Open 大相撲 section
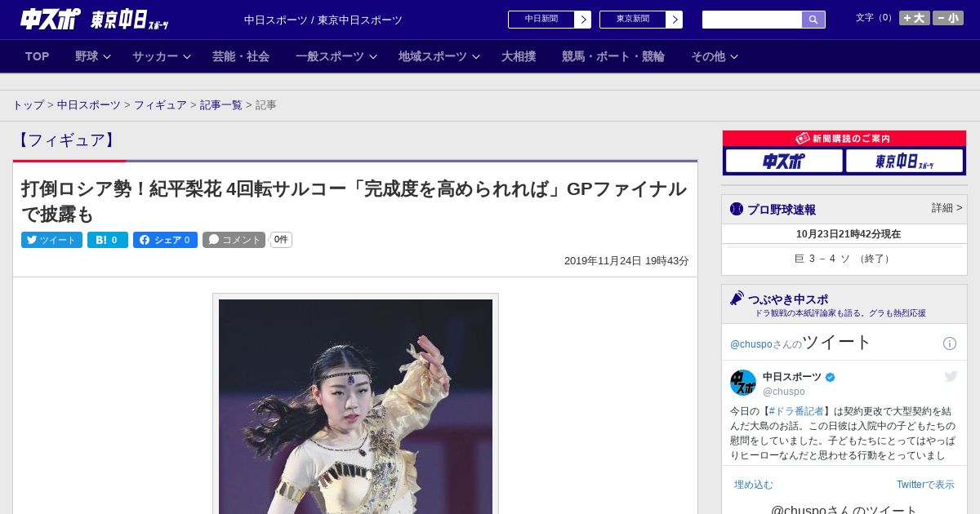This screenshot has width=980, height=514. pyautogui.click(x=519, y=56)
